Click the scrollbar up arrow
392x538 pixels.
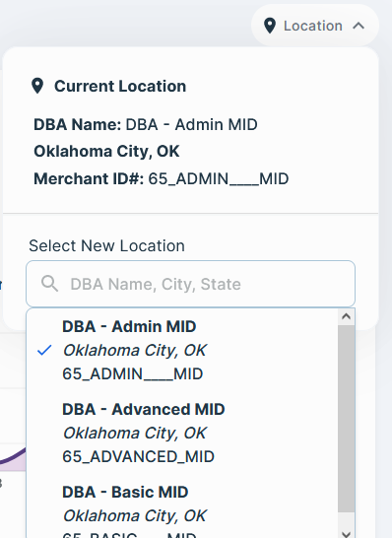pyautogui.click(x=346, y=316)
